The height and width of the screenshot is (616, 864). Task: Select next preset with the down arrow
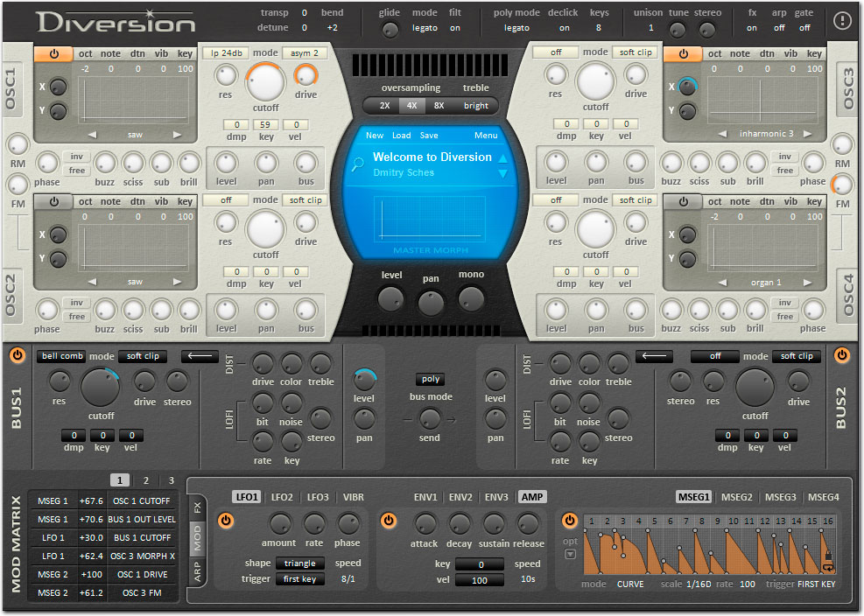coord(502,174)
